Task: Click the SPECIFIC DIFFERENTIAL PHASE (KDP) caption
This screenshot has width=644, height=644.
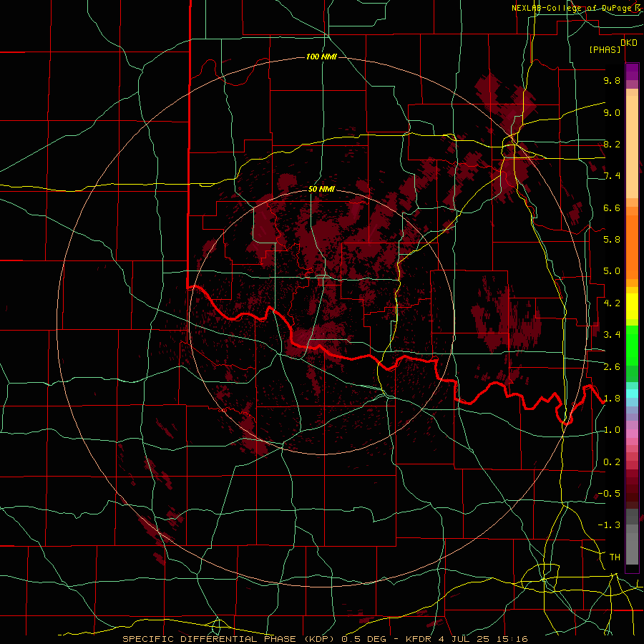Action: coord(230,639)
